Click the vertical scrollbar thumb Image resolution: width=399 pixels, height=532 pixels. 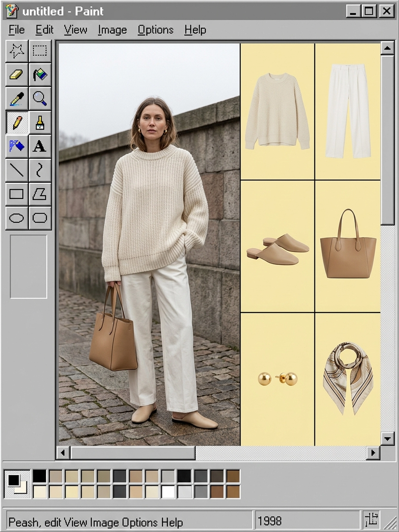click(x=387, y=140)
